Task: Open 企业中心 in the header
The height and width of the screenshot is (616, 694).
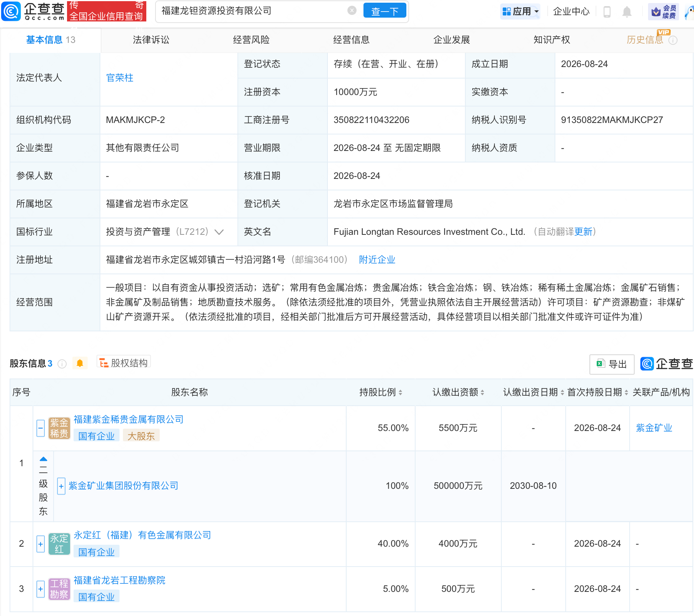Action: 571,11
